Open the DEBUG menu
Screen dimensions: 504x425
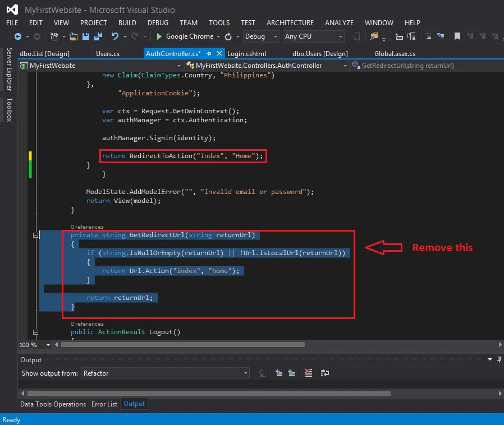click(x=158, y=23)
